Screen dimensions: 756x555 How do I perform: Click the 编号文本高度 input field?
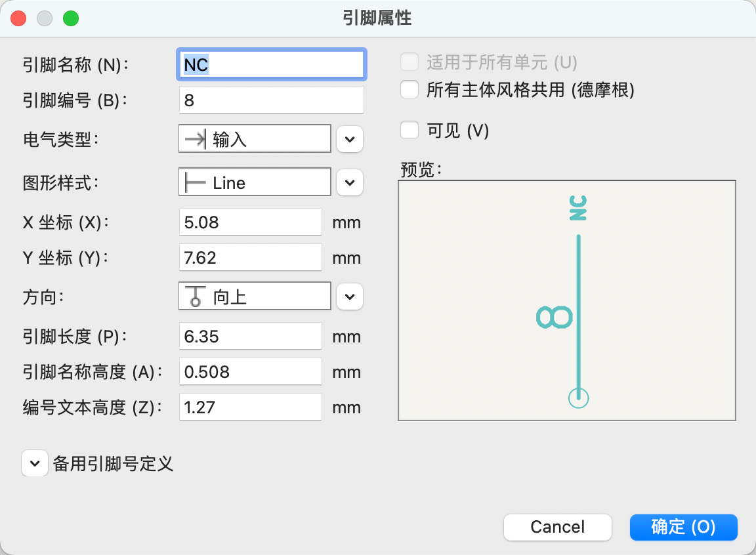pos(250,407)
